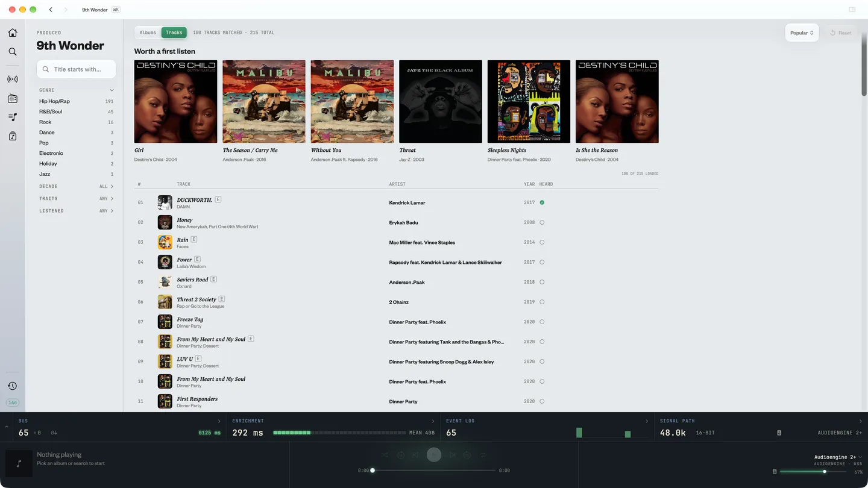Open the music library jar icon
This screenshot has height=488, width=868.
(x=13, y=136)
